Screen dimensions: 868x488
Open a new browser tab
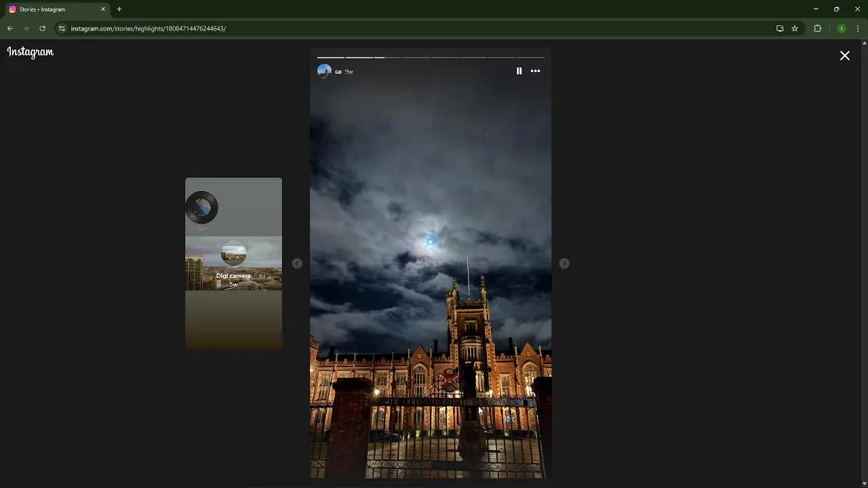(119, 9)
